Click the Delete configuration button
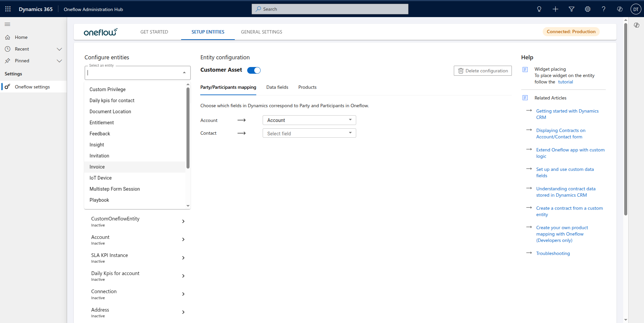The width and height of the screenshot is (644, 323). click(483, 71)
